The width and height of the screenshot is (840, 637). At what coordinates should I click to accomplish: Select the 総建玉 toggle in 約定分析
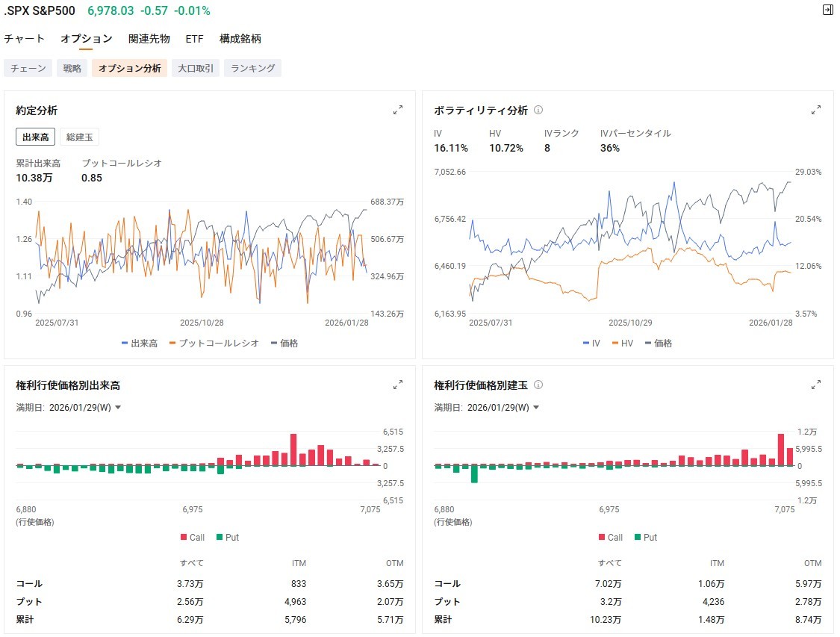click(x=79, y=137)
